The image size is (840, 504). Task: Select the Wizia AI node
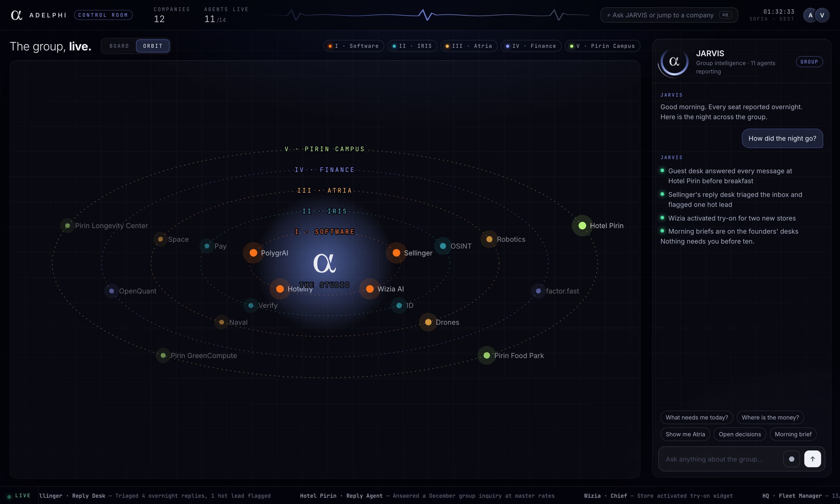point(370,289)
